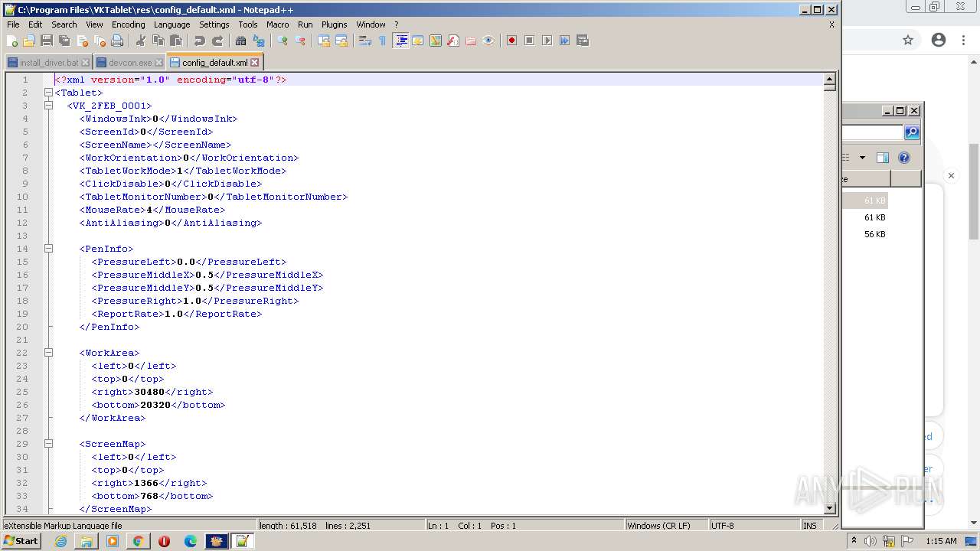This screenshot has width=980, height=551.
Task: Play back the recorded macro
Action: [547, 41]
